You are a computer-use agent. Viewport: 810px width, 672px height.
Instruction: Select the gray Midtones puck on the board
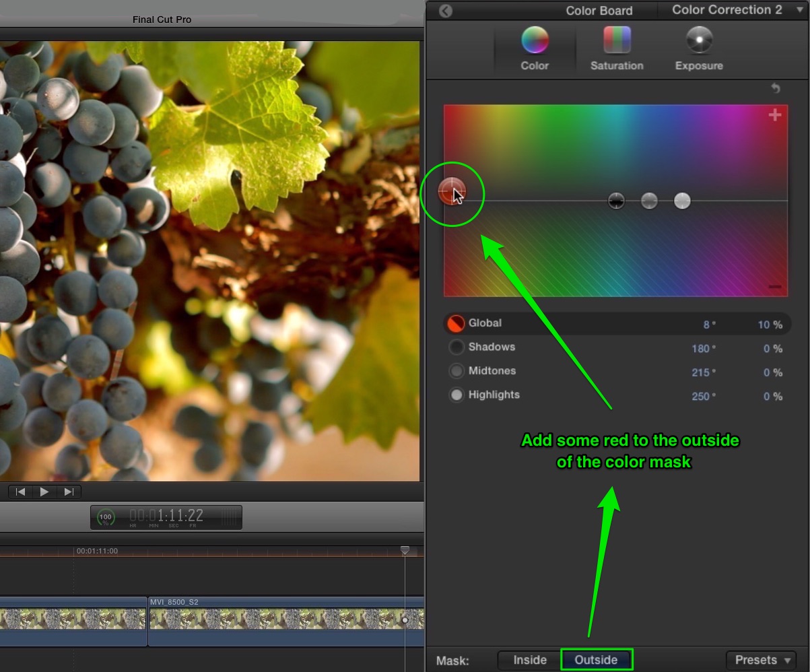(x=649, y=201)
